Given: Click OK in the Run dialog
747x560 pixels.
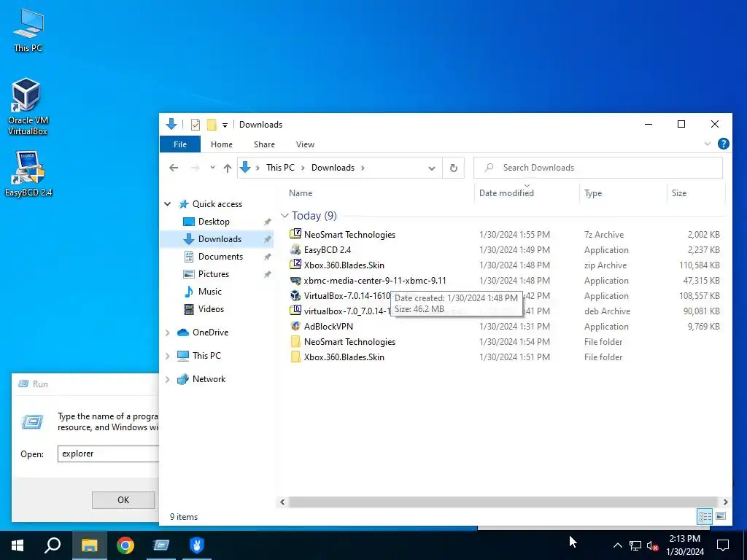Looking at the screenshot, I should coord(123,500).
